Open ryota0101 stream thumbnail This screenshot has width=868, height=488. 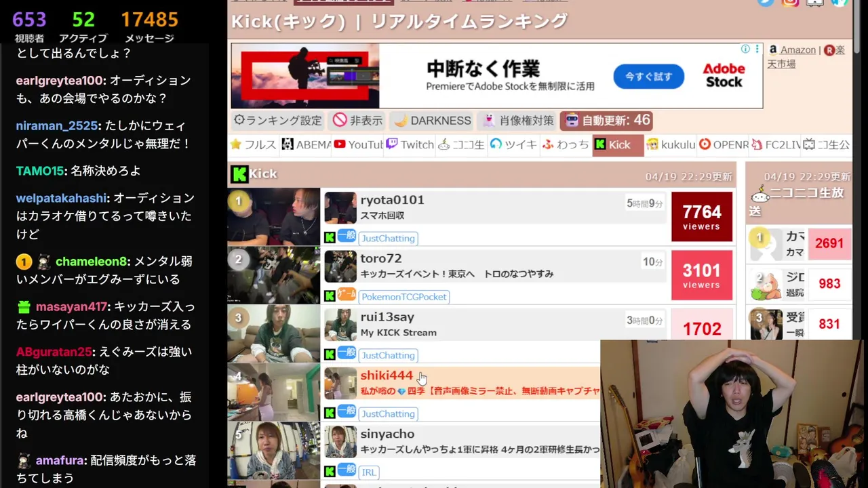click(273, 217)
